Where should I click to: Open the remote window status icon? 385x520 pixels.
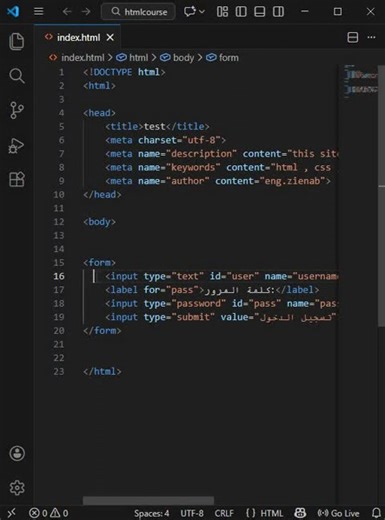pos(11,513)
